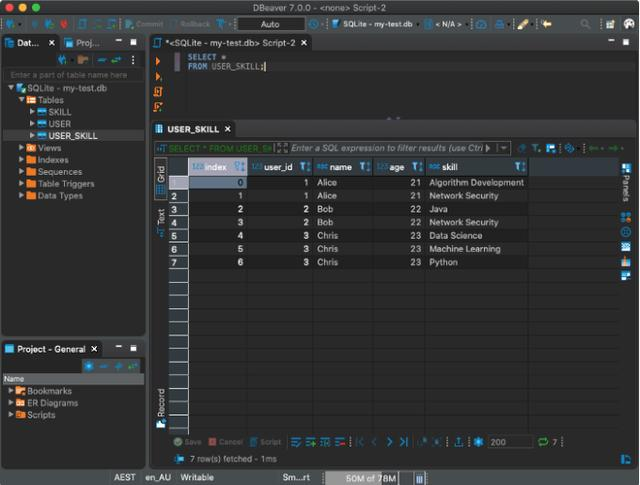The image size is (640, 485).
Task: Run the SQL statement using the execute arrow
Action: tap(158, 62)
